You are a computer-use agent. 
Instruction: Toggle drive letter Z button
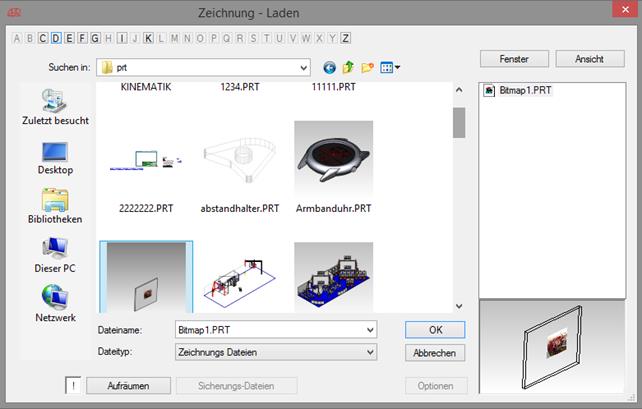coord(345,39)
